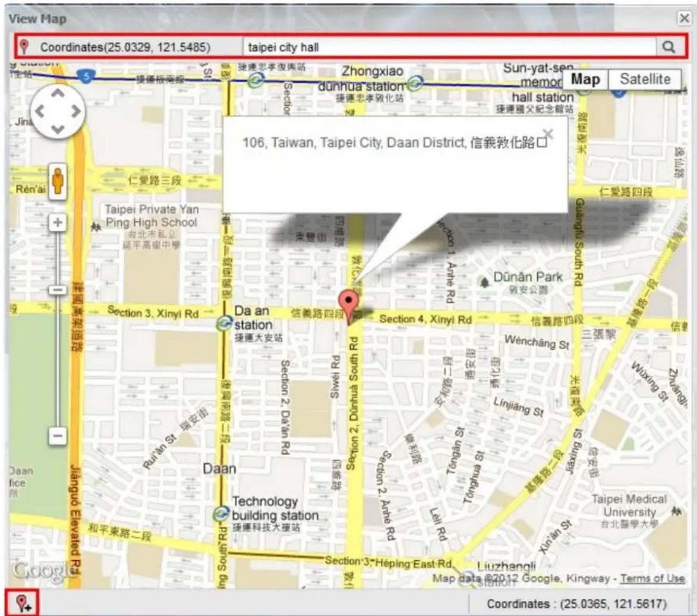Click the "Tonghua St" label

[473, 476]
